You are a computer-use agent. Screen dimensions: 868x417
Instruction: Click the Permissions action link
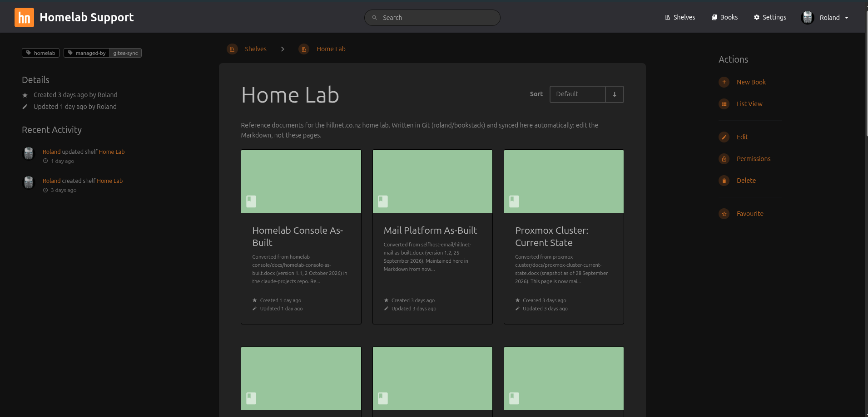tap(754, 159)
